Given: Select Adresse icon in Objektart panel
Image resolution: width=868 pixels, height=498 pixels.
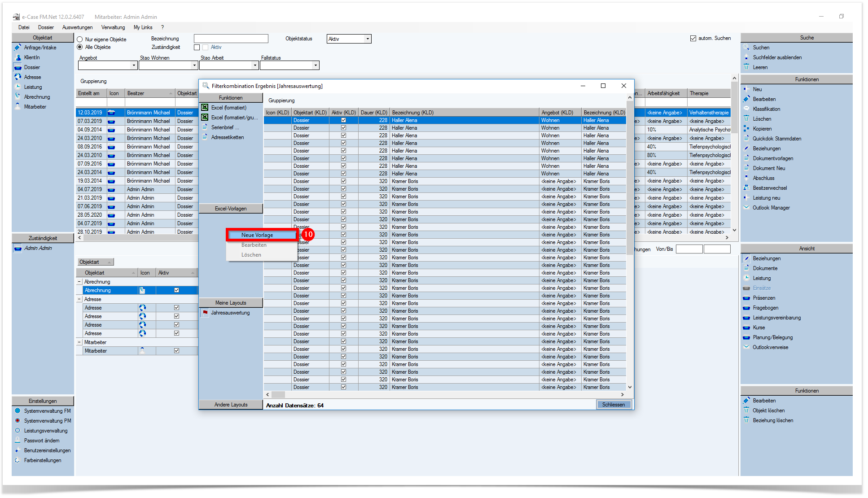Looking at the screenshot, I should 18,77.
